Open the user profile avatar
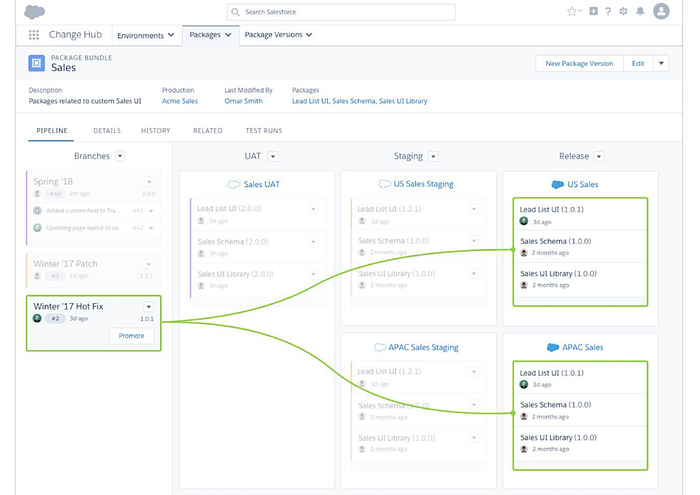Screen dimensions: 700x495 click(x=661, y=11)
